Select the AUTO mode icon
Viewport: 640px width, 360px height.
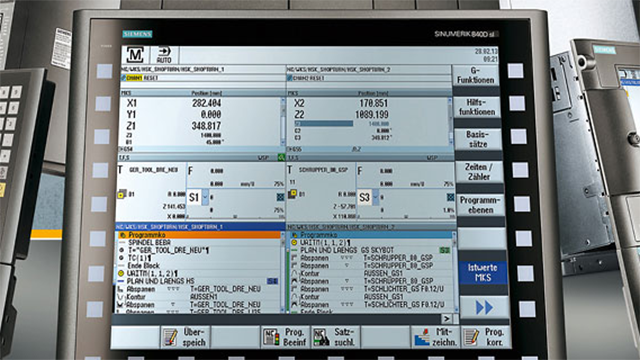coord(164,55)
